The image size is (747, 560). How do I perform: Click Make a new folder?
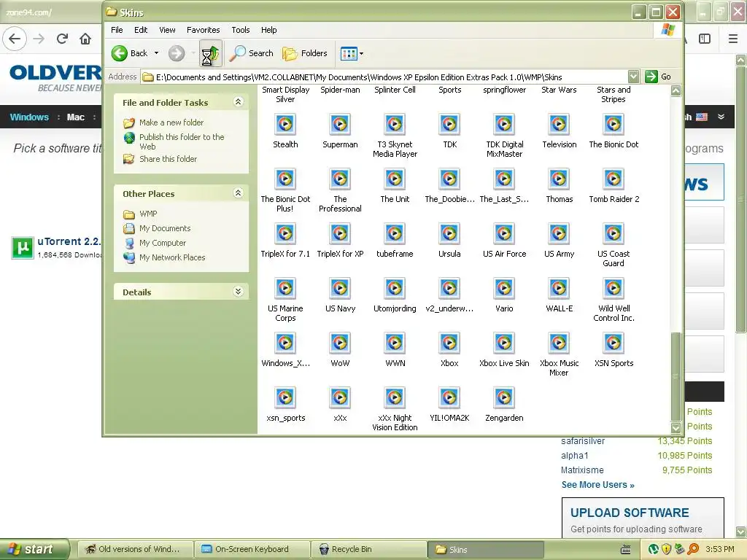click(x=171, y=122)
